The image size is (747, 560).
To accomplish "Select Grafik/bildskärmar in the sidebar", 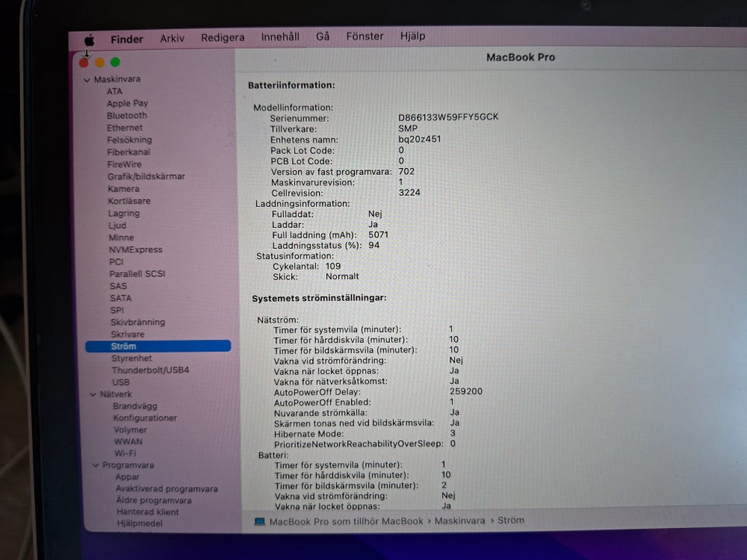I will (146, 177).
